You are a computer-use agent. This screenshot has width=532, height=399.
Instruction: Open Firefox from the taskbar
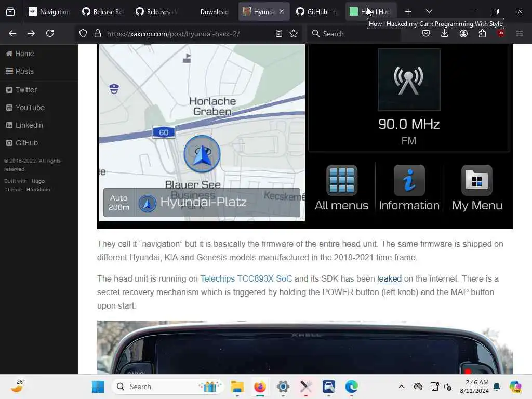pyautogui.click(x=260, y=387)
